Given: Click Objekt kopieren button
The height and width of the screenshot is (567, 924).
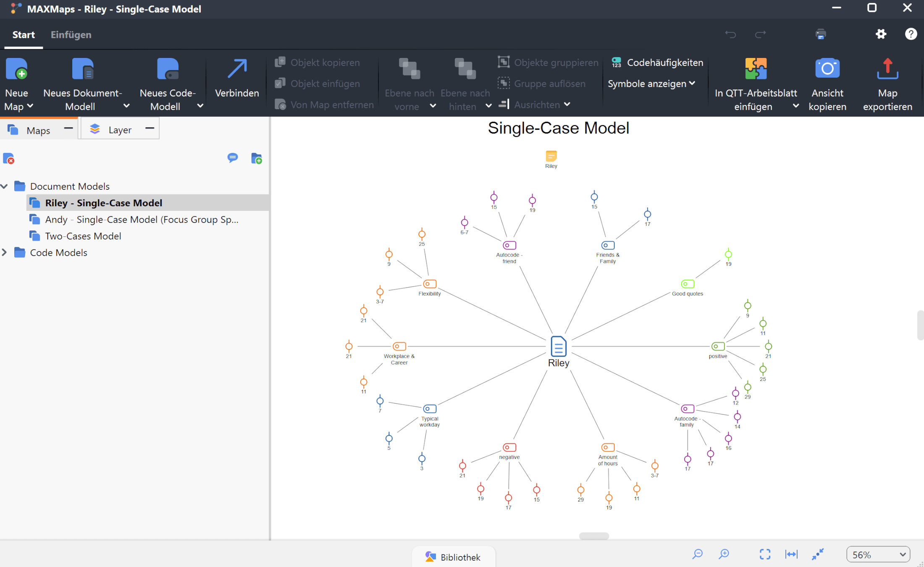Looking at the screenshot, I should [x=318, y=63].
